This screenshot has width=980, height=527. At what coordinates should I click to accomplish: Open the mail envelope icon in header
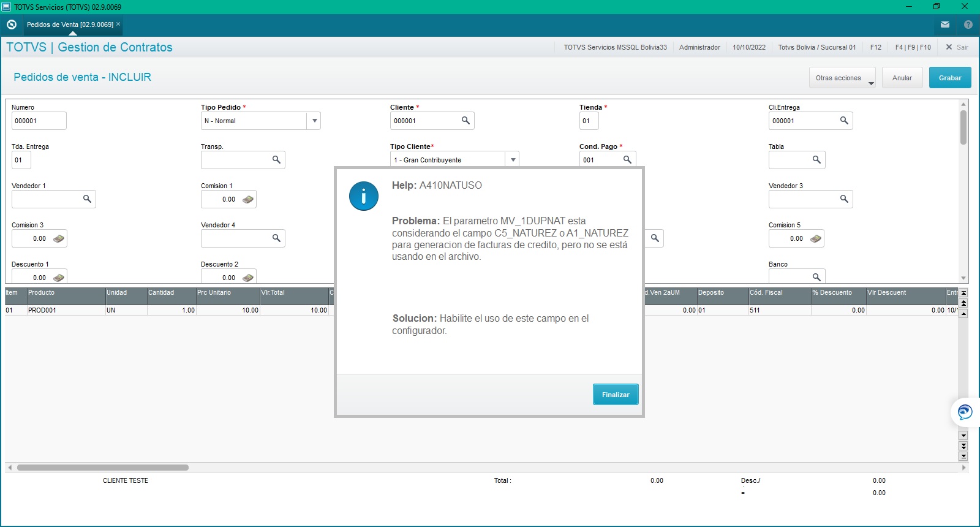point(945,25)
